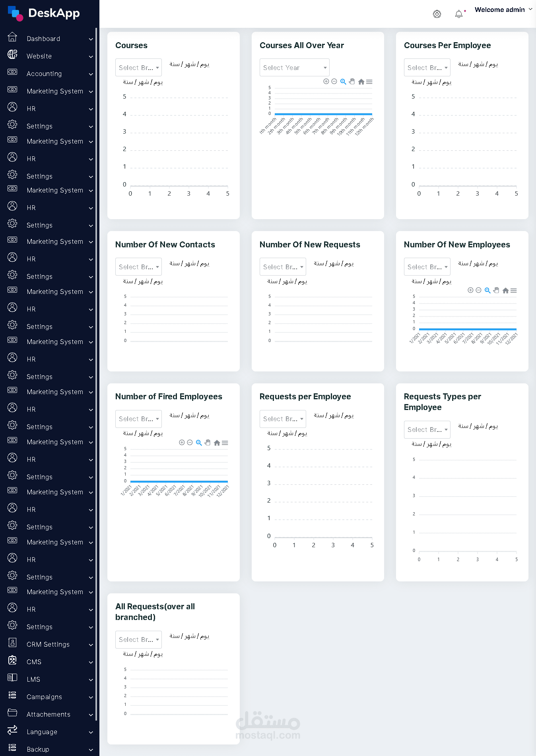Turn on the pan hand on Fired Employees chart
536x756 pixels.
tap(208, 443)
